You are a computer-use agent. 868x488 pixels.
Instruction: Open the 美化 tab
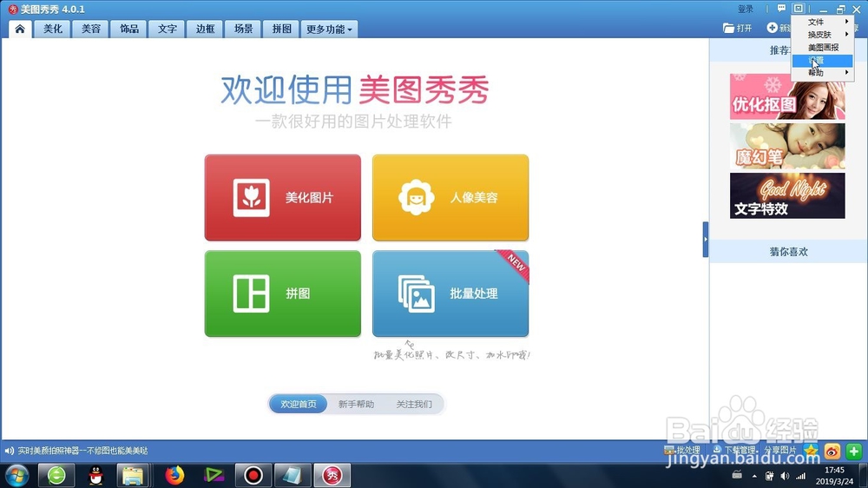point(53,29)
